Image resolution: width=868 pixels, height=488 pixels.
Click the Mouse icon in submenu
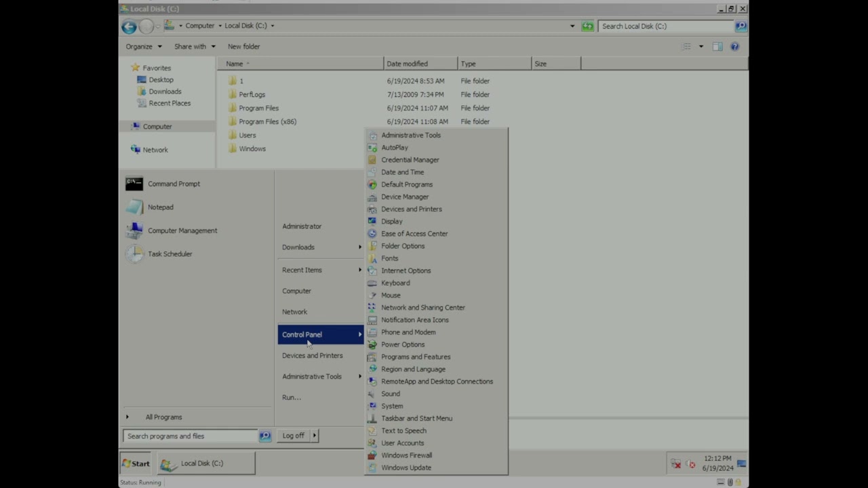[372, 295]
